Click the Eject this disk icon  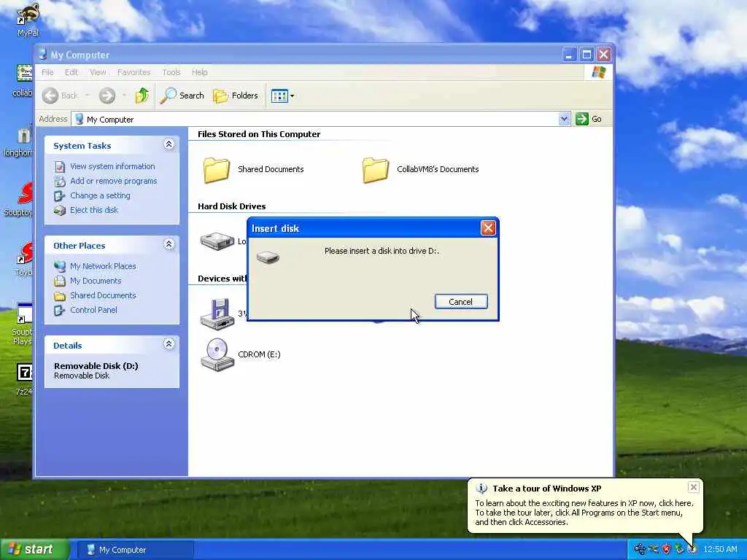pos(60,211)
